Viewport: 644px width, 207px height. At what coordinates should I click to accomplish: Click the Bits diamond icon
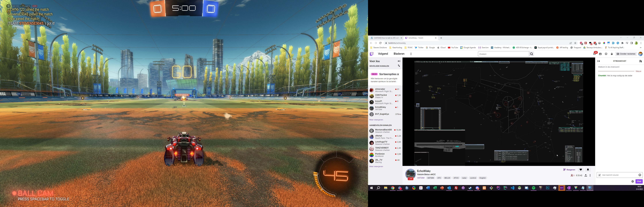point(612,54)
